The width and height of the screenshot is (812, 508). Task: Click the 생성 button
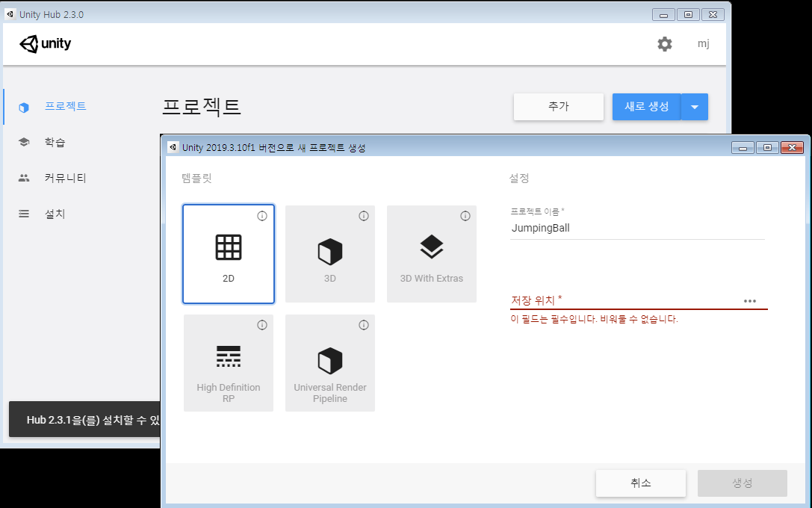(x=742, y=483)
